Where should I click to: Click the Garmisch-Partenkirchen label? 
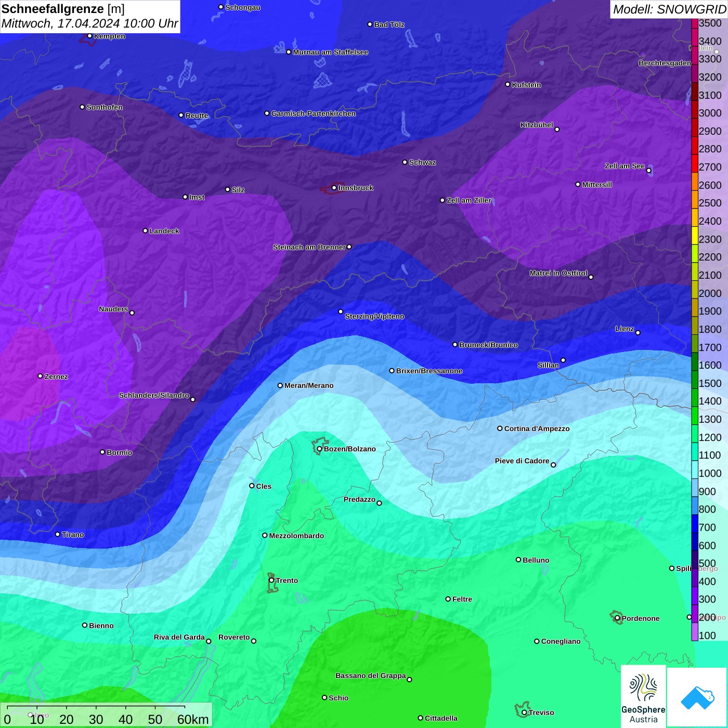(314, 113)
